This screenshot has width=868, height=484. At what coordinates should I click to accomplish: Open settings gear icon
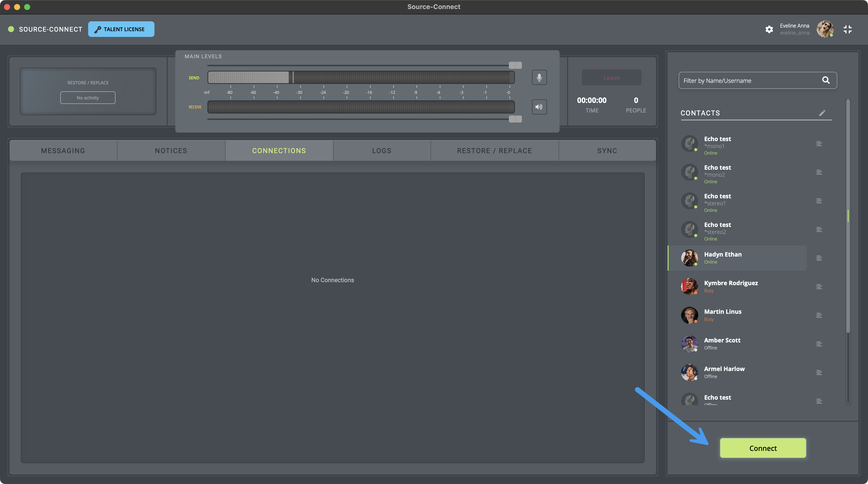pyautogui.click(x=769, y=29)
